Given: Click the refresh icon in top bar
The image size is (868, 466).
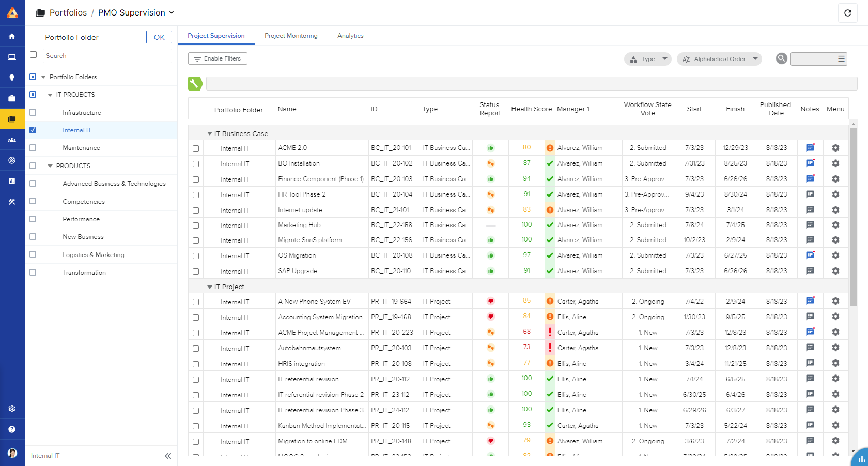Looking at the screenshot, I should (x=848, y=13).
